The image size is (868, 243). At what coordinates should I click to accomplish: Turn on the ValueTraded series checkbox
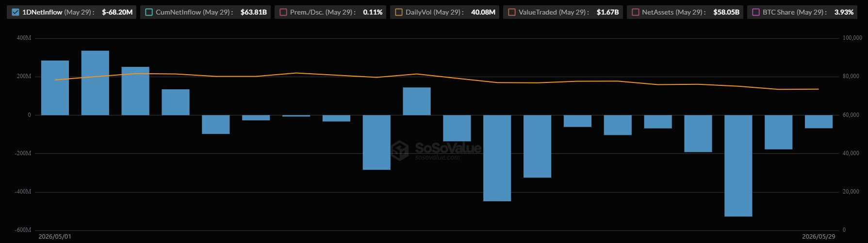(x=512, y=12)
